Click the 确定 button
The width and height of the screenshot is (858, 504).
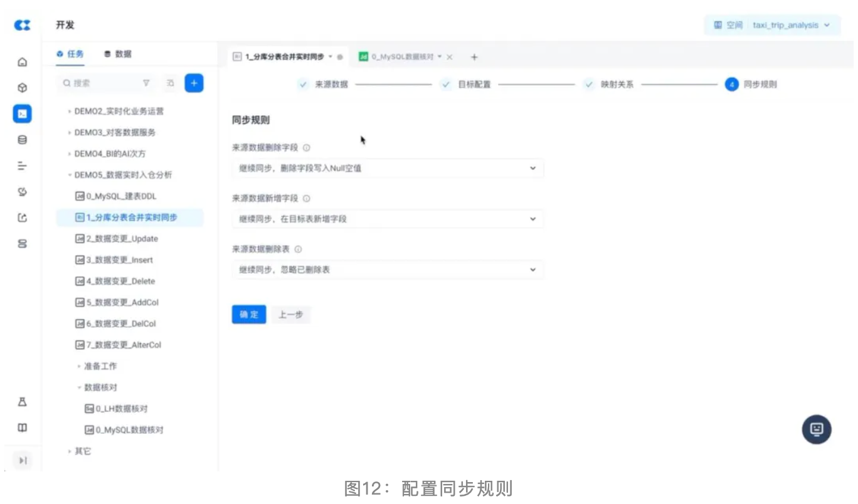coord(249,315)
